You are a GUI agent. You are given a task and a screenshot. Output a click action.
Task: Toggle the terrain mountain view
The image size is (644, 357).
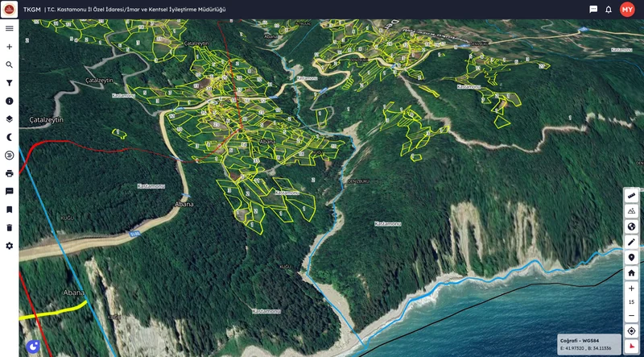(x=631, y=211)
